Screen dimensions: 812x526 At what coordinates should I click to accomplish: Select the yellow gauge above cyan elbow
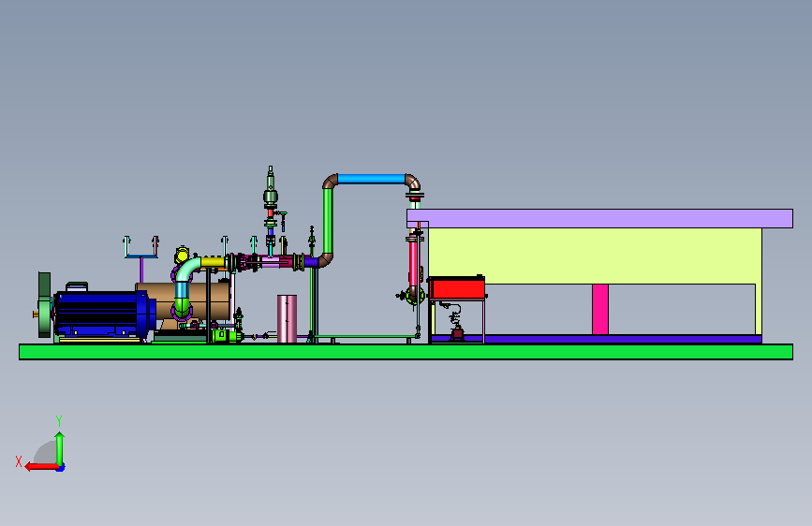coord(182,256)
